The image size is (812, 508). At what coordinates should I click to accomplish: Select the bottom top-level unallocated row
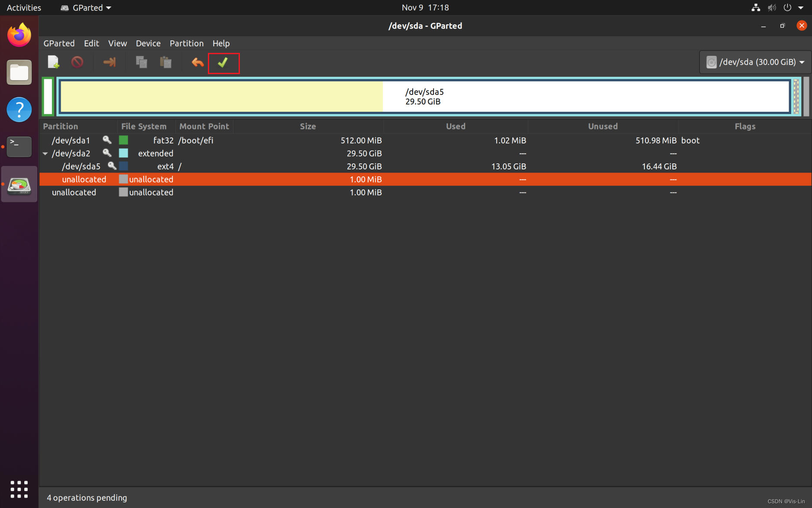click(x=425, y=192)
